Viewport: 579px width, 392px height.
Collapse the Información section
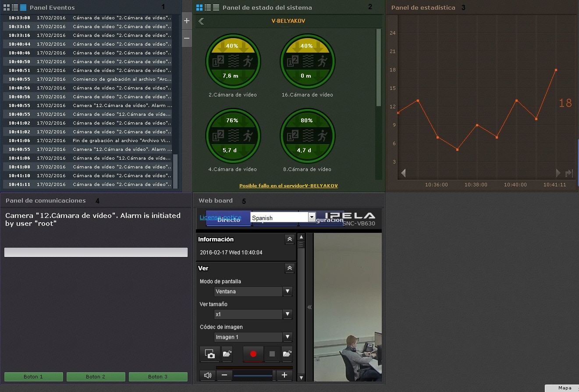(x=289, y=239)
